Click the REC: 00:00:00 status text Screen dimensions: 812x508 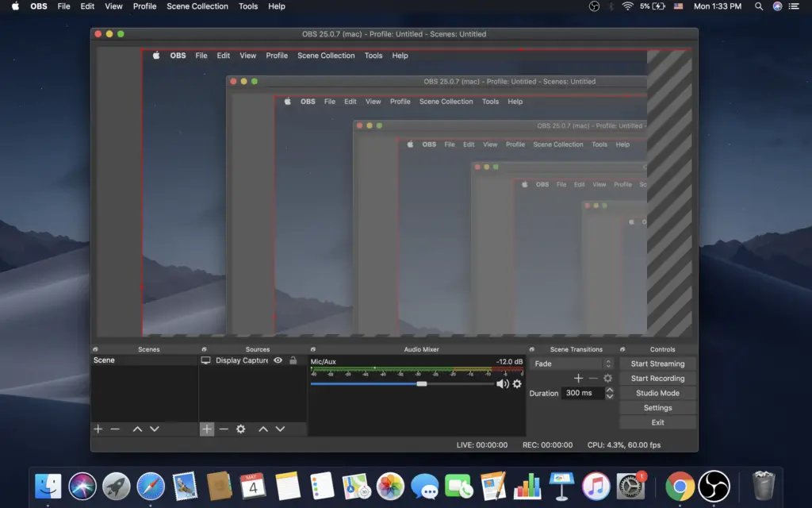(547, 444)
